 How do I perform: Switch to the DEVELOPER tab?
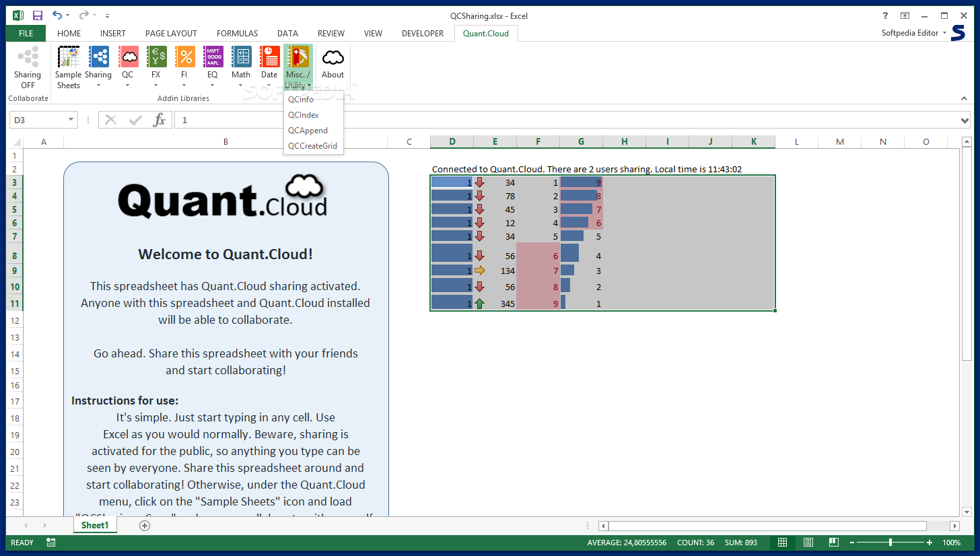(x=423, y=33)
